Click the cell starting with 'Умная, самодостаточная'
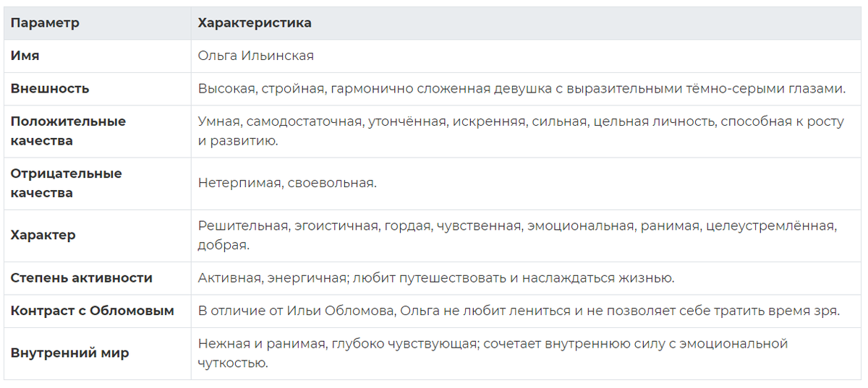The image size is (868, 388). (521, 132)
